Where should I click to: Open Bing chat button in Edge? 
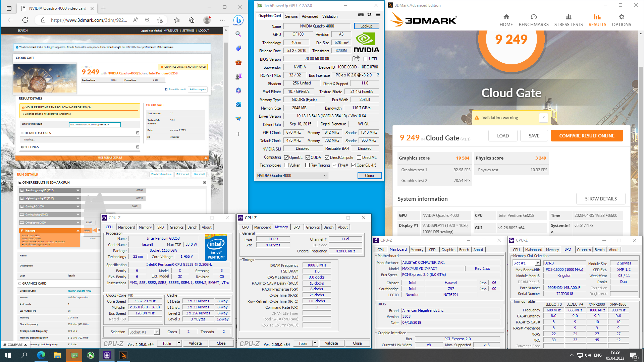click(x=238, y=20)
